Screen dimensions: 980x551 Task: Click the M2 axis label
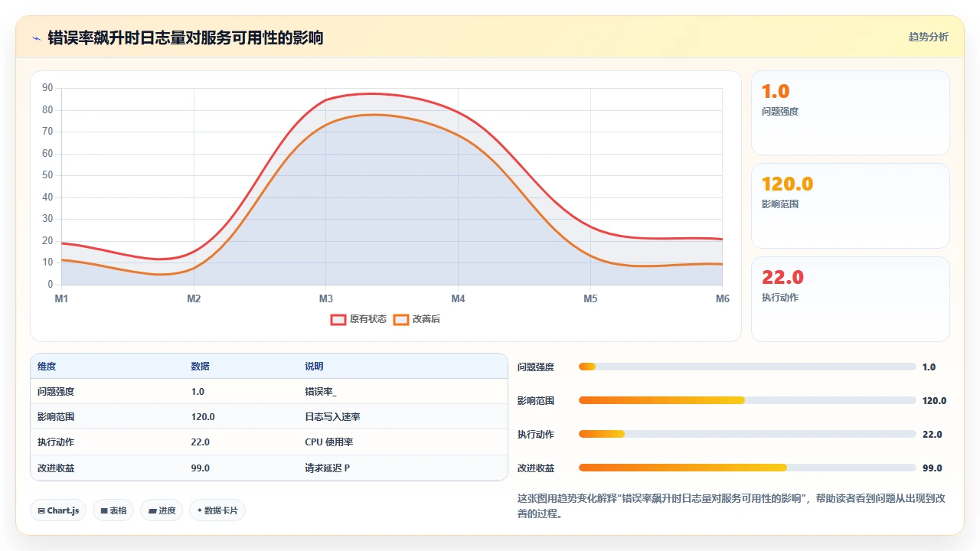194,298
